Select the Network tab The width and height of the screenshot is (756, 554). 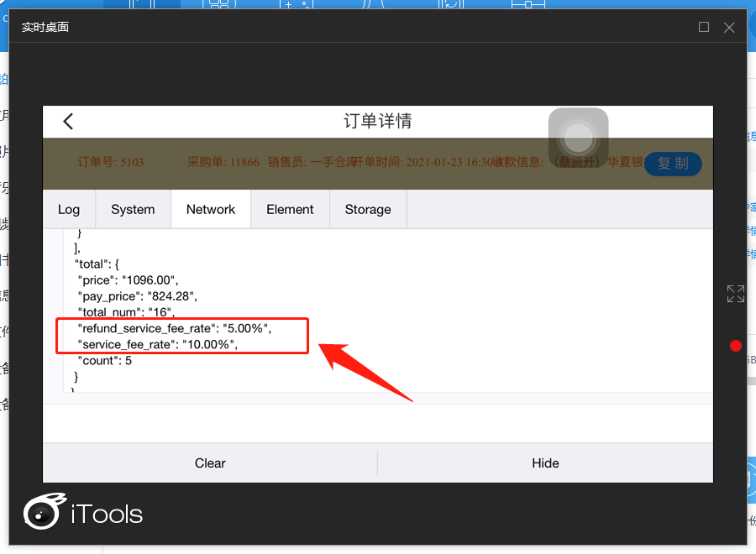211,209
